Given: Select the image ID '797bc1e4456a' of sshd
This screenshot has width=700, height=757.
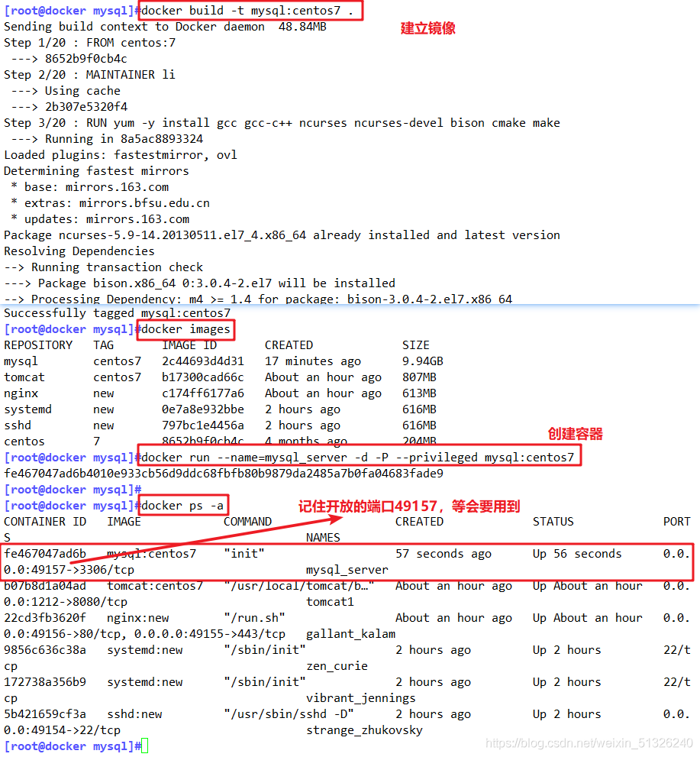Looking at the screenshot, I should pos(202,425).
